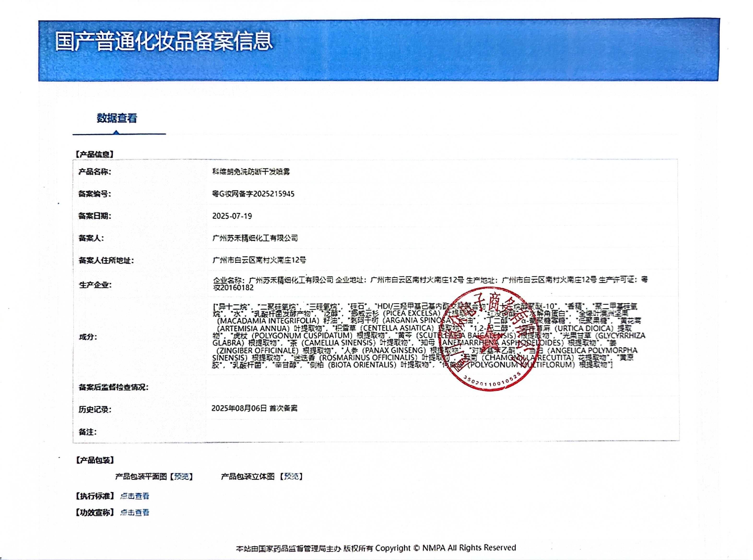The height and width of the screenshot is (560, 753).
Task: Click the triangle marker under 数据查看
Action: [116, 132]
